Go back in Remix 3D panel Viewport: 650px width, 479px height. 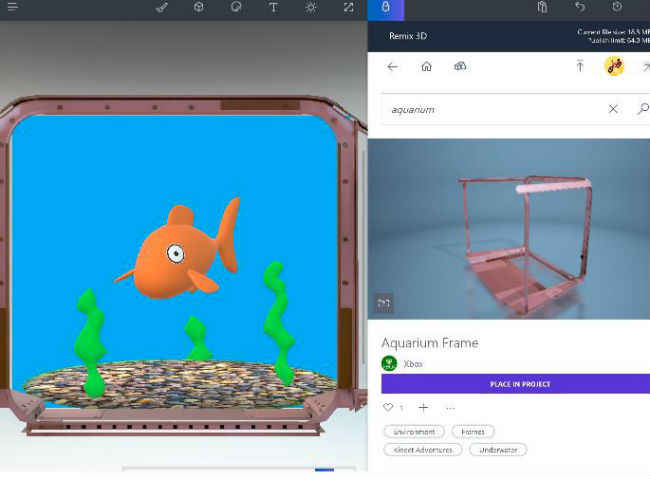tap(392, 66)
